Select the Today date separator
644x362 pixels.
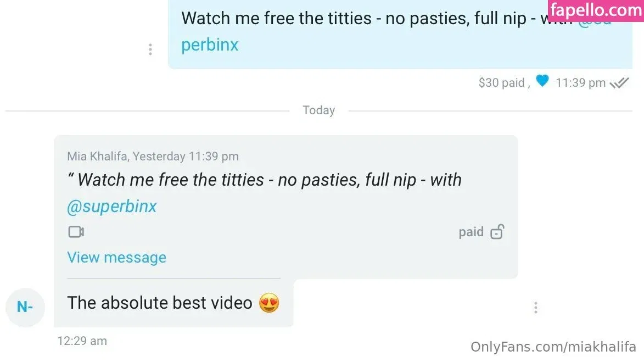click(x=319, y=110)
